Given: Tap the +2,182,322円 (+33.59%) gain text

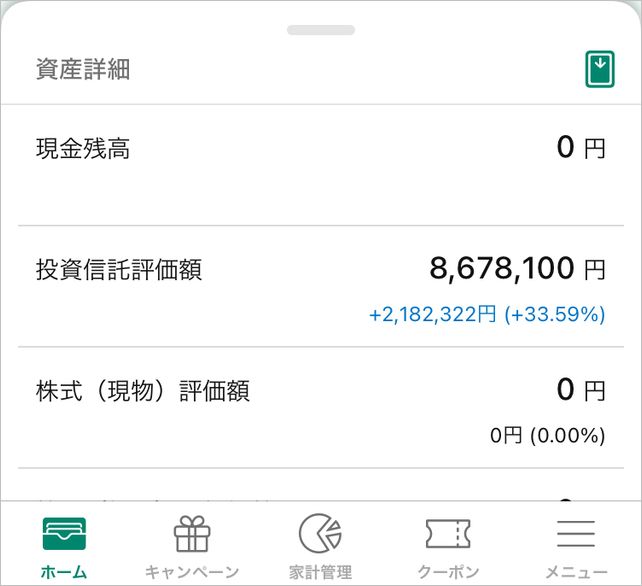Looking at the screenshot, I should click(x=487, y=314).
